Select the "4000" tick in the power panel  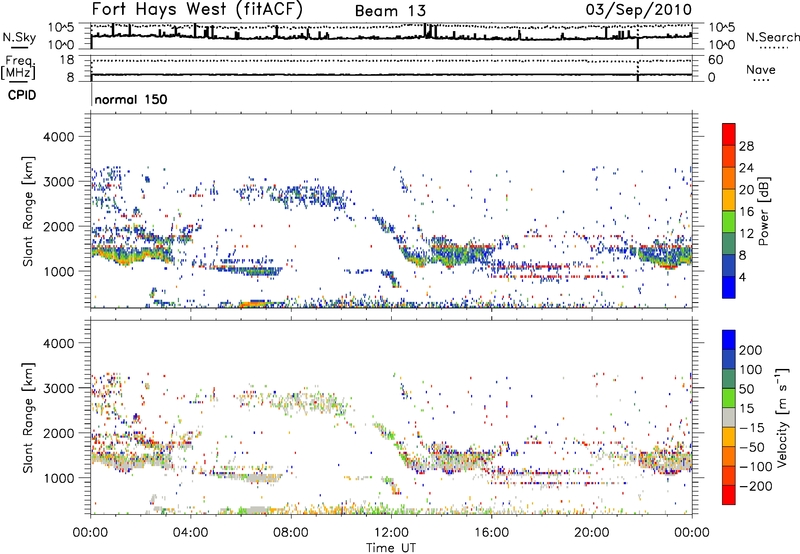pos(58,137)
